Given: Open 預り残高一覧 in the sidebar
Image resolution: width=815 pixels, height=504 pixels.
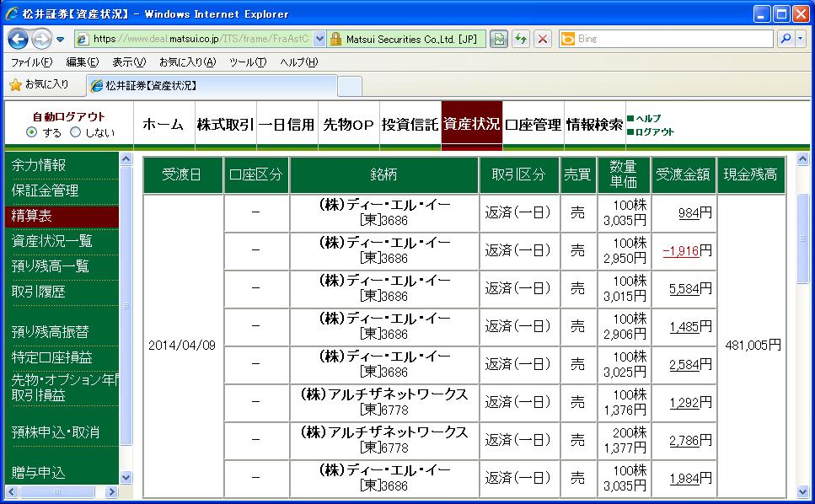Looking at the screenshot, I should 50,266.
